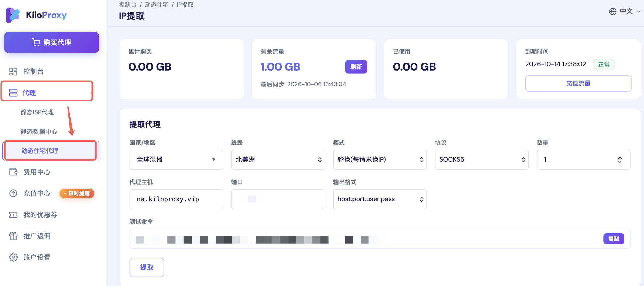The image size is (644, 286).
Task: Select 静态ISP代理 submenu item
Action: [37, 112]
